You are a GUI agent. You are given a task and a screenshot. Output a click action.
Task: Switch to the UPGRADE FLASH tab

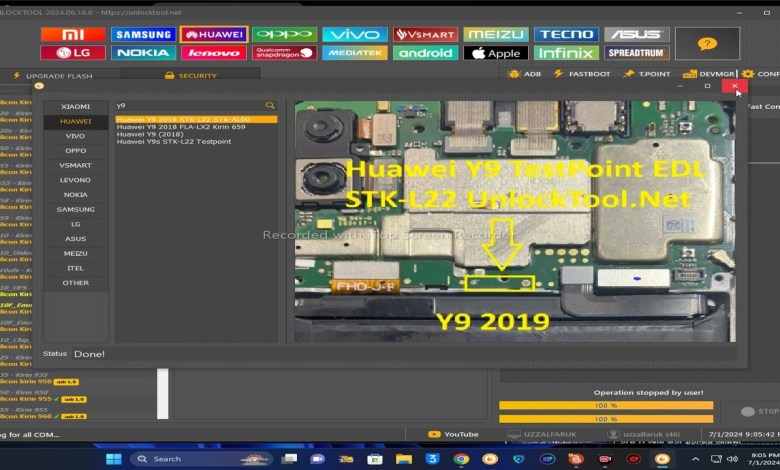(53, 76)
